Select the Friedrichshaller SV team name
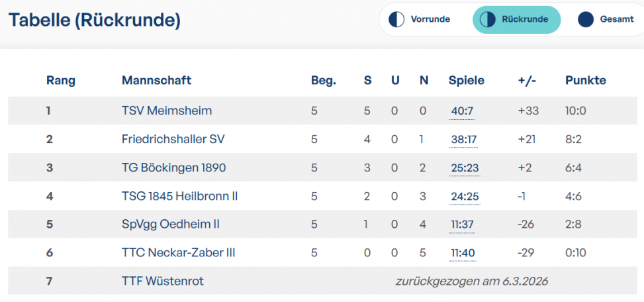Image resolution: width=644 pixels, height=302 pixels. (173, 139)
